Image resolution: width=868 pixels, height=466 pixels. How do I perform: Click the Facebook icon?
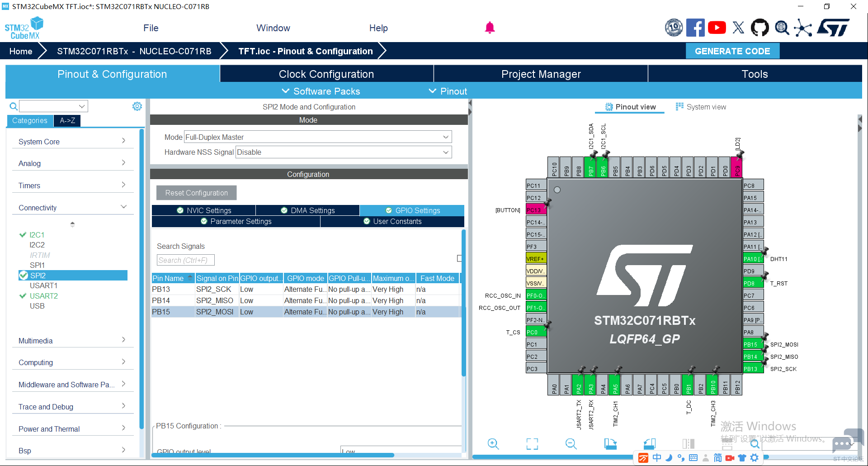click(695, 28)
